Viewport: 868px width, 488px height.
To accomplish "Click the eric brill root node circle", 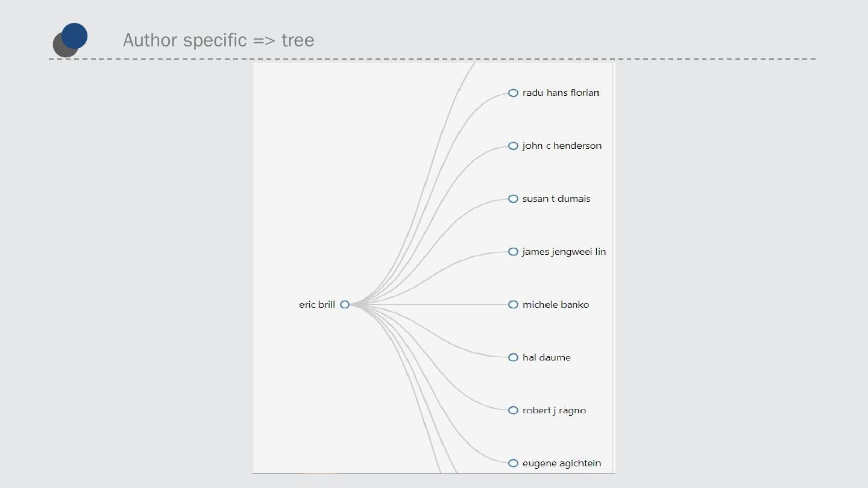I will [x=345, y=305].
